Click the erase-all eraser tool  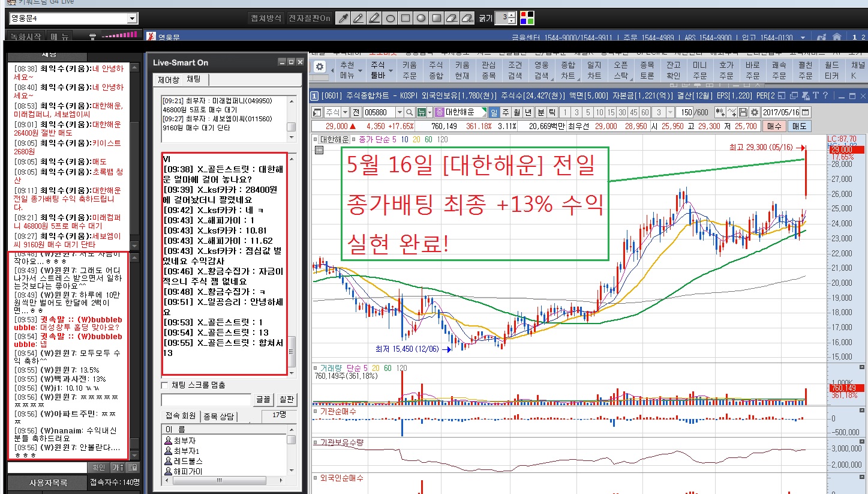click(468, 18)
